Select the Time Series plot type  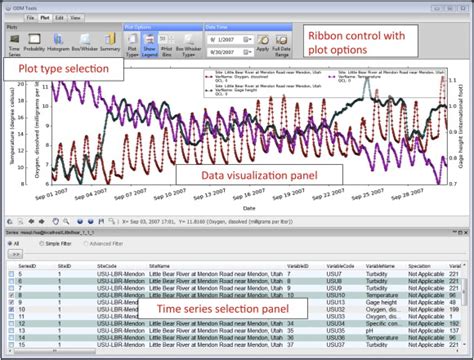(14, 45)
